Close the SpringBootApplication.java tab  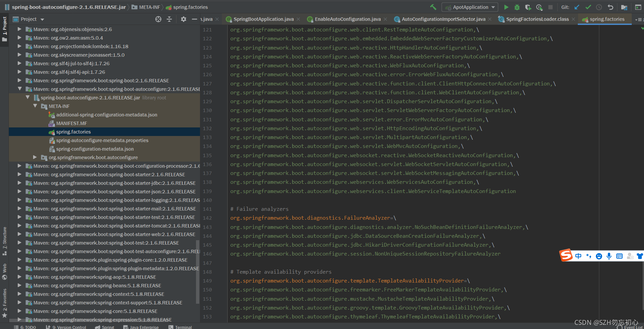click(298, 19)
